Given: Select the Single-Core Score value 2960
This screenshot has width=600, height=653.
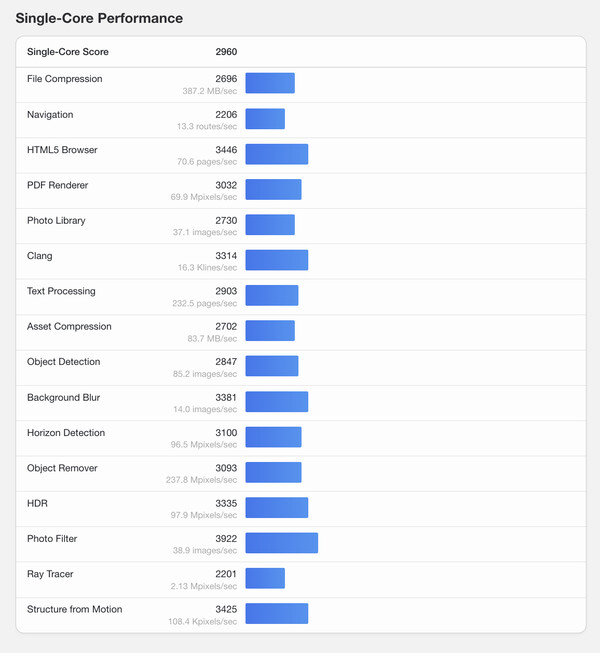Looking at the screenshot, I should pos(226,52).
